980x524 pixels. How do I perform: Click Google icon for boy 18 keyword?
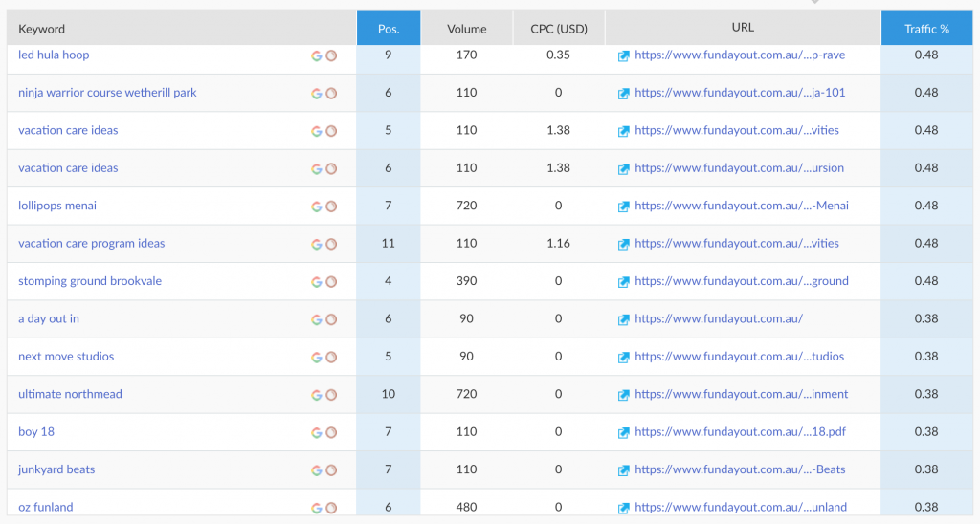[x=316, y=433]
